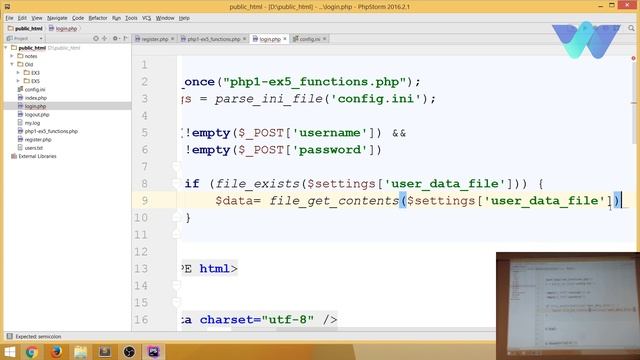Select users.txt in the project tree
This screenshot has height=360, width=640.
point(30,148)
